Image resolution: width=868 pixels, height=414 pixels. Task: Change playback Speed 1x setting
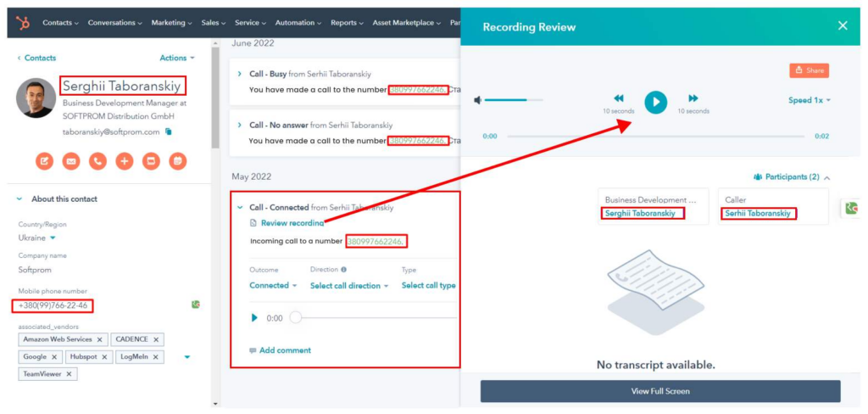click(x=810, y=100)
